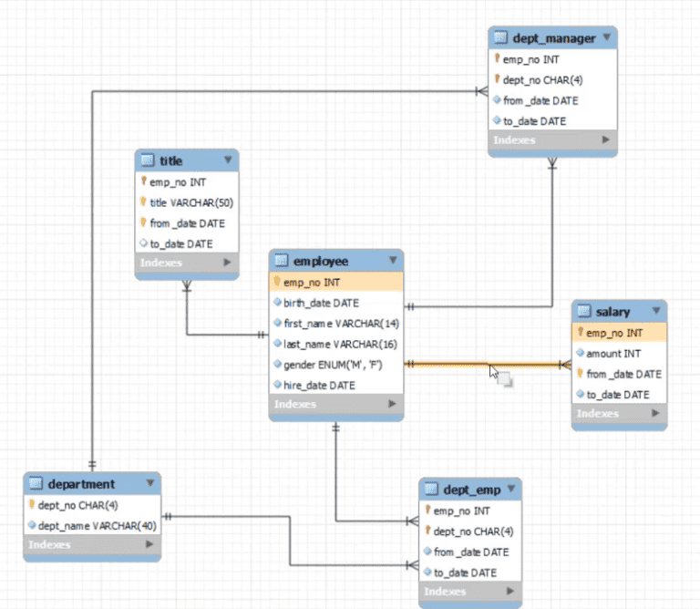Select title VARCHAR(50) column
This screenshot has height=609, width=700.
tap(187, 202)
